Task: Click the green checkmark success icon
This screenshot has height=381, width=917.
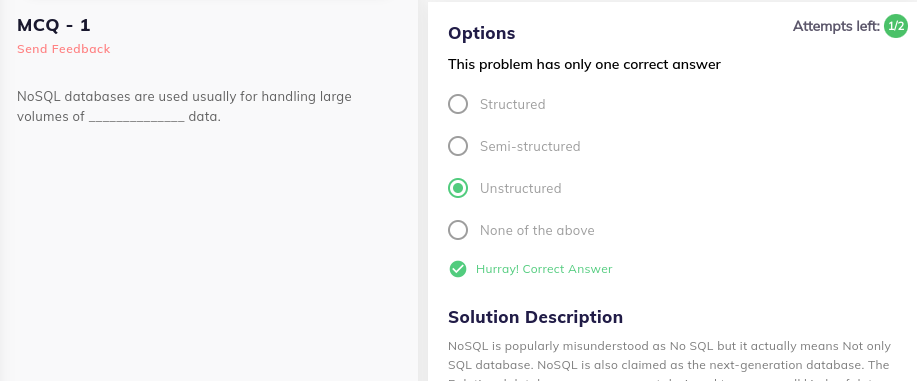Action: click(457, 269)
